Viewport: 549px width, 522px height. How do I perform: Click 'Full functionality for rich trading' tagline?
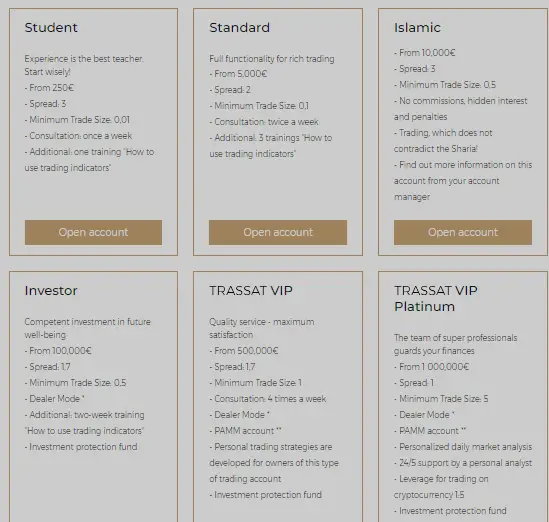pos(272,59)
